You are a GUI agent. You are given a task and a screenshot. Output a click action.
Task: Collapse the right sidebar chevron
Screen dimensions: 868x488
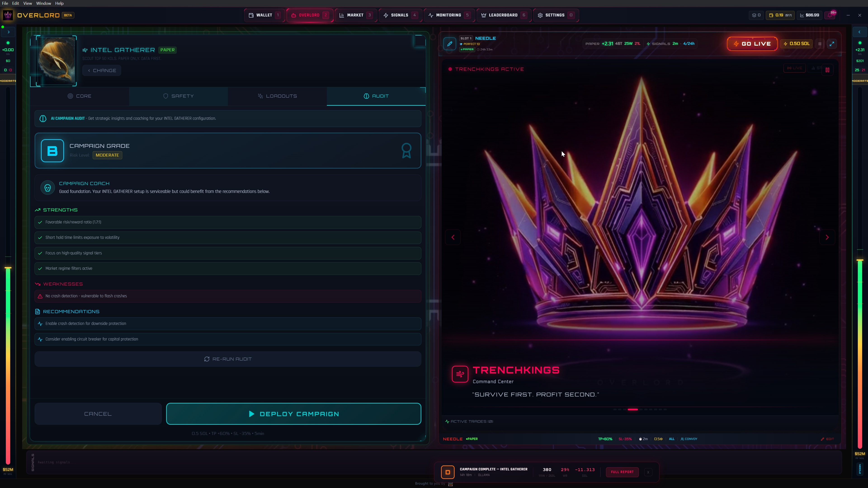click(859, 32)
